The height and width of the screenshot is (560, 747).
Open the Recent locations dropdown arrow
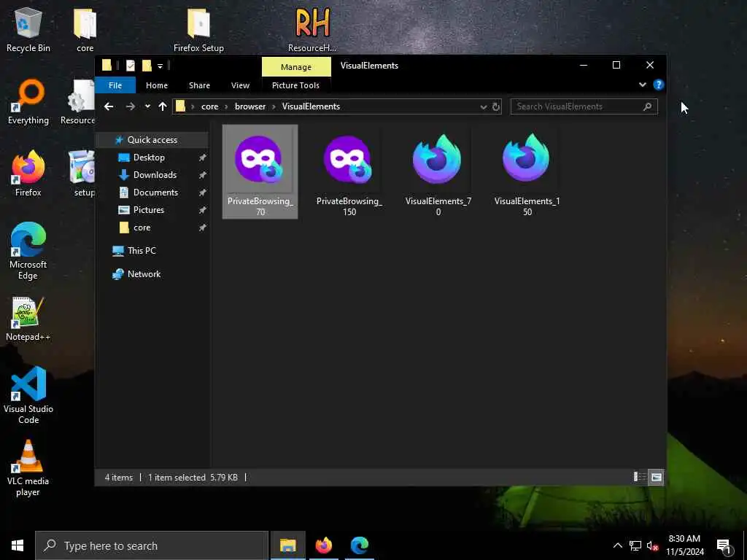[147, 106]
